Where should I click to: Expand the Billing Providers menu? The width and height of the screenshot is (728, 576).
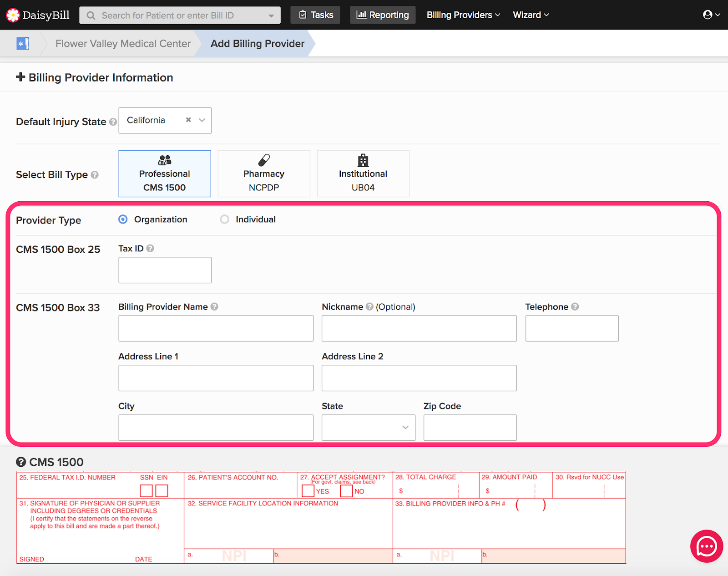(x=463, y=15)
